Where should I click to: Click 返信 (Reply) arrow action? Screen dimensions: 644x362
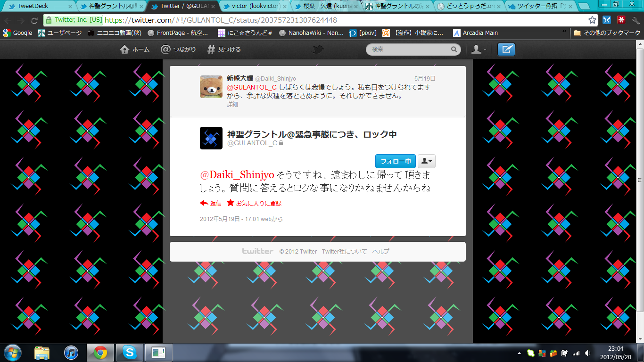pos(211,203)
